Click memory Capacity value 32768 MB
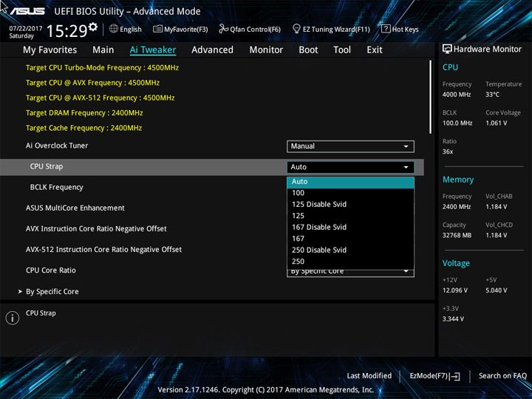The height and width of the screenshot is (399, 532). point(457,236)
